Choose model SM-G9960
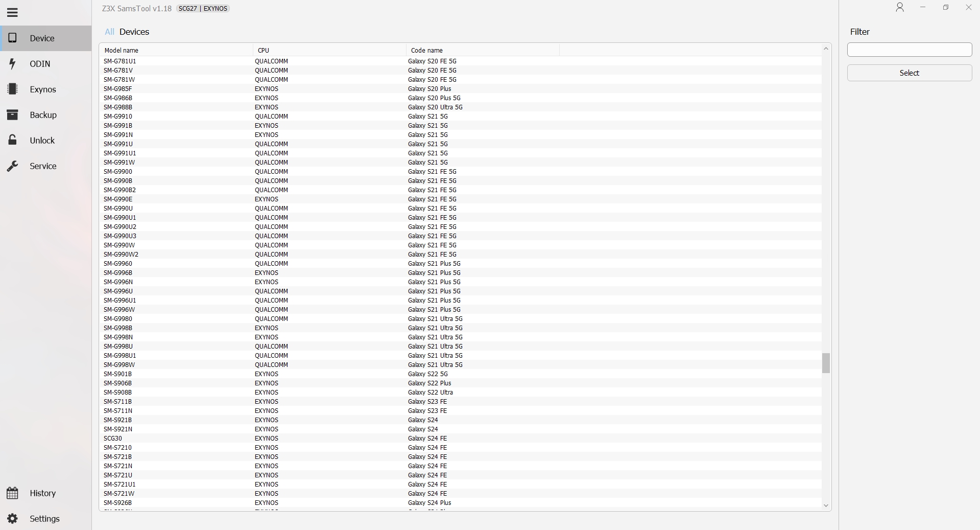980x530 pixels. (461, 264)
